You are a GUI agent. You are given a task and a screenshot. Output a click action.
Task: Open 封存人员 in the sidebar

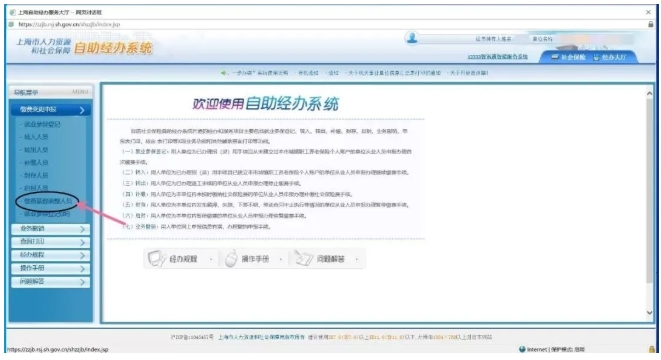click(36, 175)
